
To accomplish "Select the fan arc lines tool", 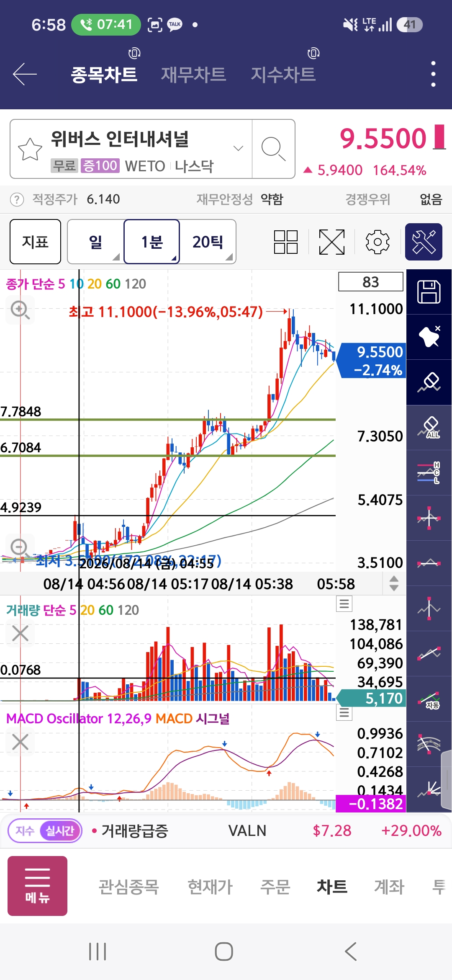I will coord(429,744).
